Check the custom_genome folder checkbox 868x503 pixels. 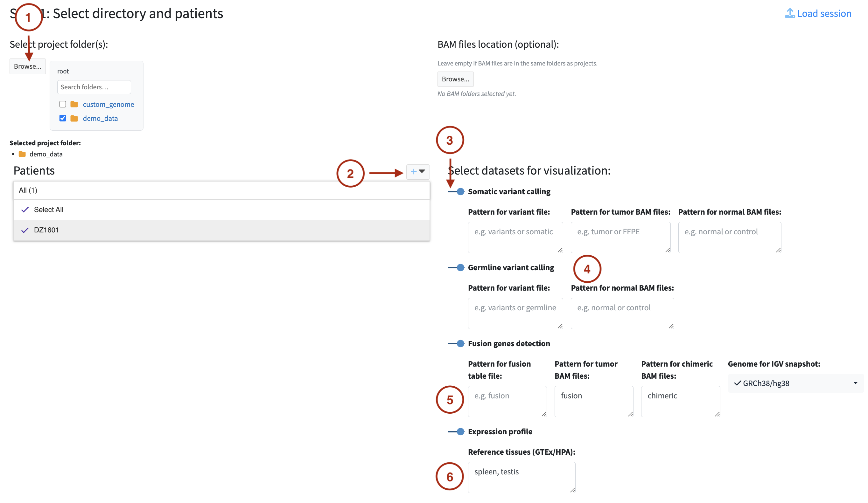63,104
